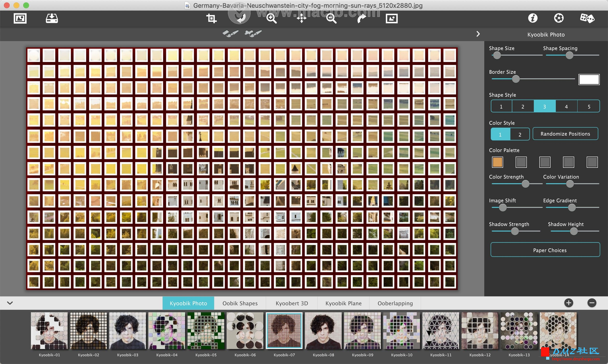
Task: Select Kyoobik-11 preset thumbnail
Action: pyautogui.click(x=441, y=331)
